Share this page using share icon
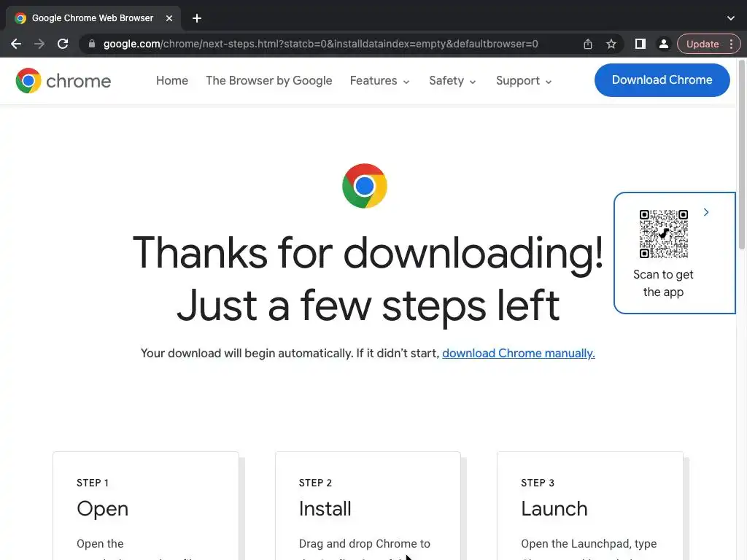The width and height of the screenshot is (747, 560). [x=588, y=44]
